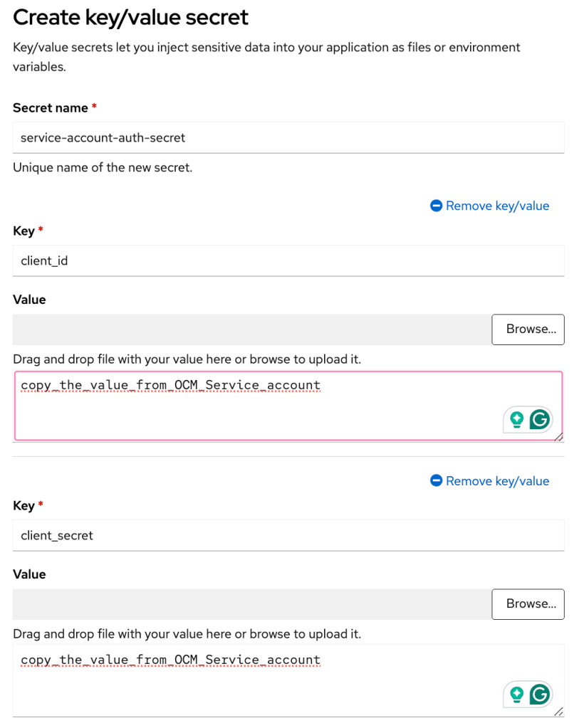Click Grammarly lightbulb icon in client_id value box
The width and height of the screenshot is (584, 728).
point(517,420)
